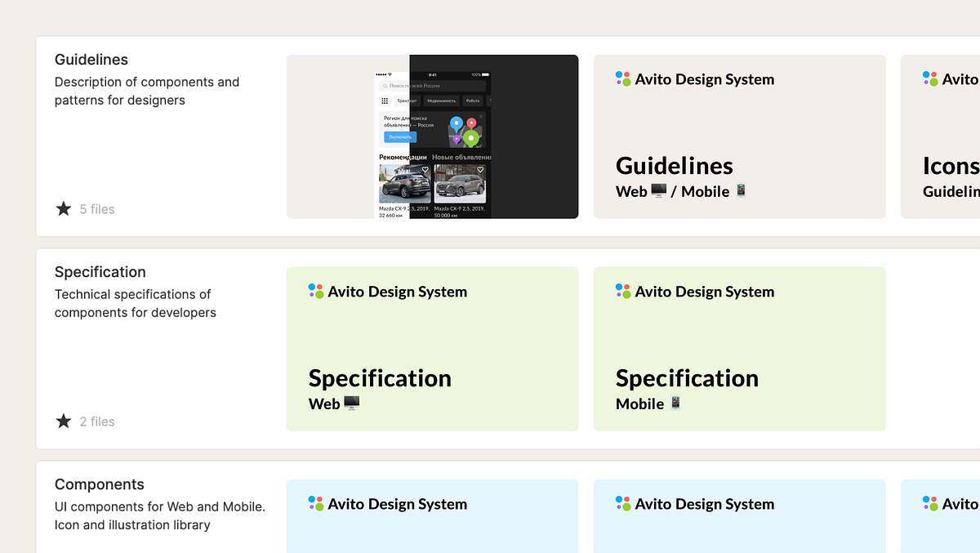
Task: Click the Avito logo on the first Components card
Action: coord(315,503)
